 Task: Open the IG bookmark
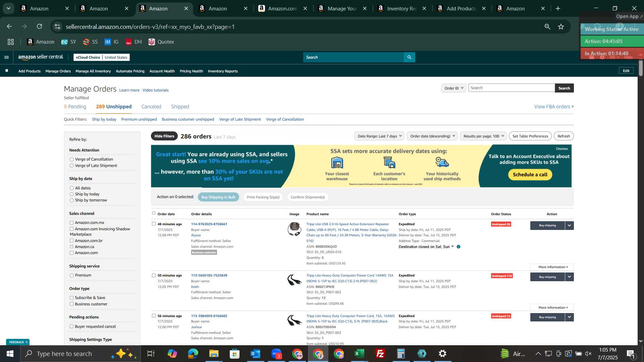tap(111, 42)
